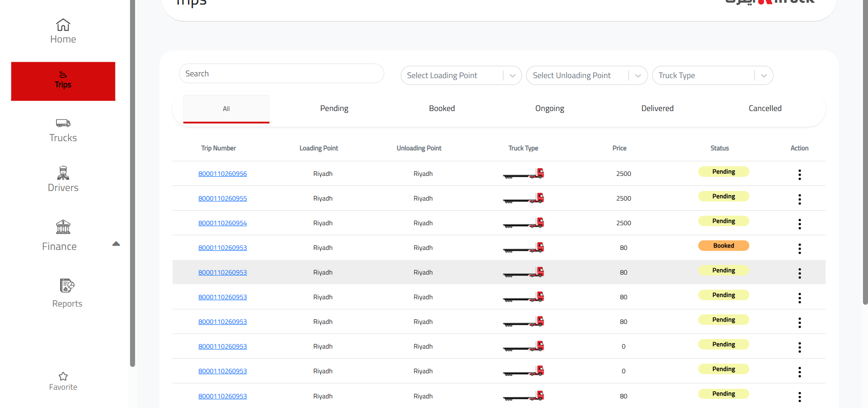Select the Trips menu button
Image resolution: width=868 pixels, height=408 pixels.
coord(63,81)
